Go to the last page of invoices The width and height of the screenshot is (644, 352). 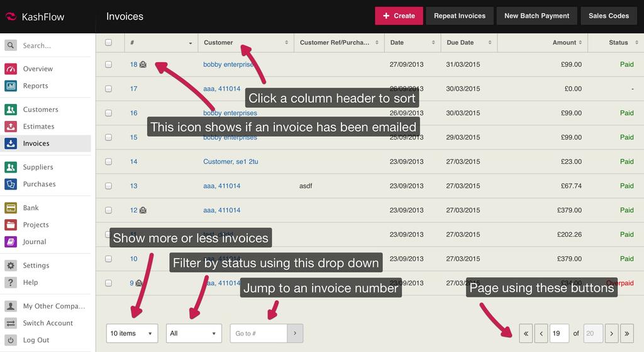(x=627, y=333)
